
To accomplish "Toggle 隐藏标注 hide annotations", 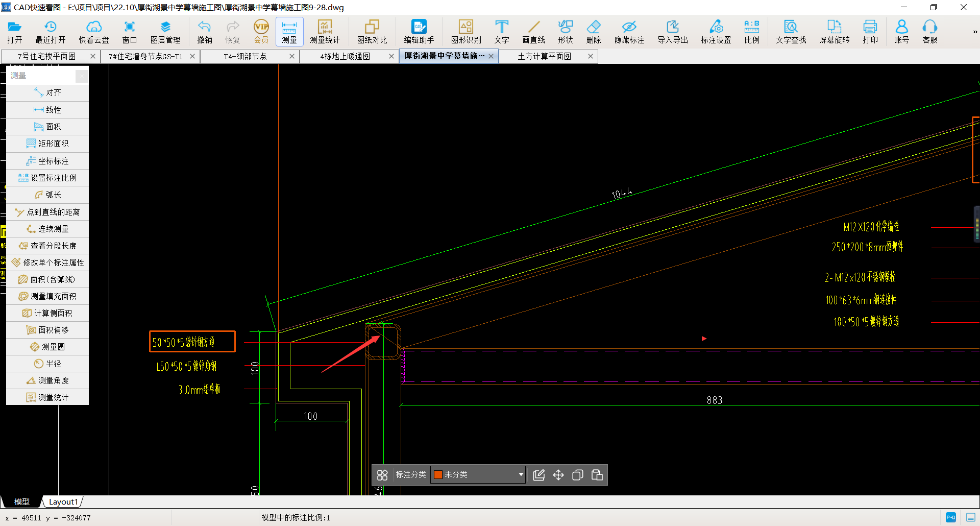I will [629, 32].
